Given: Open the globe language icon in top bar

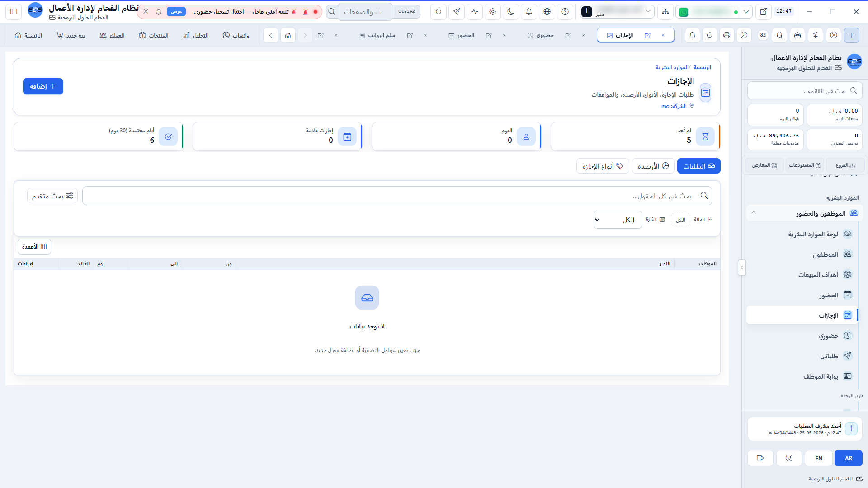Looking at the screenshot, I should click(x=547, y=12).
